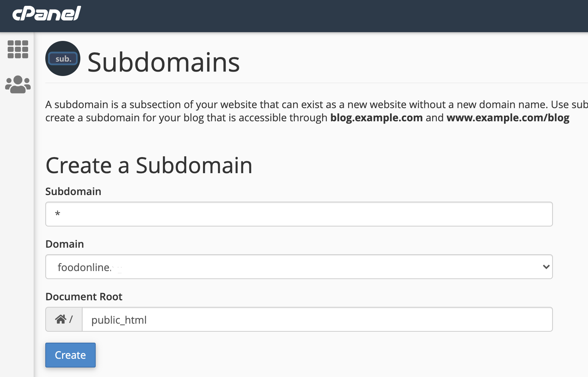Image resolution: width=588 pixels, height=377 pixels.
Task: Click bold blog.example.com text
Action: 376,118
